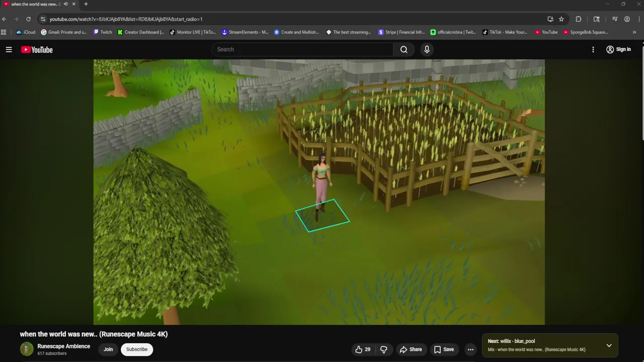
Task: Open new tab with plus button
Action: tap(86, 4)
